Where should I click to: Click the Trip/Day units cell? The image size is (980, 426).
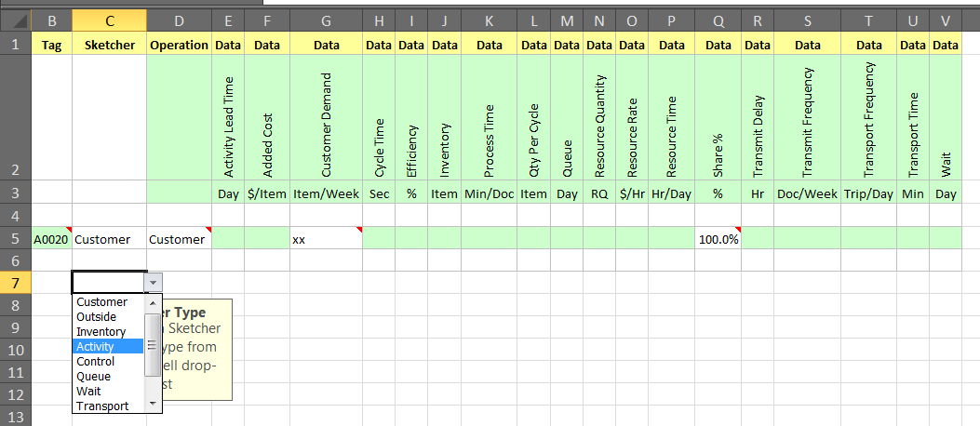tap(868, 193)
